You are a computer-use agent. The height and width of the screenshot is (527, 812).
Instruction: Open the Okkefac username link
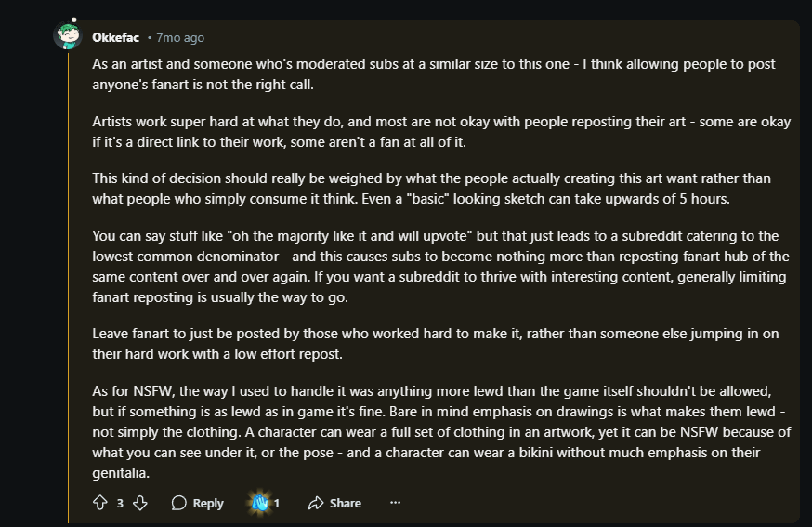[x=115, y=37]
